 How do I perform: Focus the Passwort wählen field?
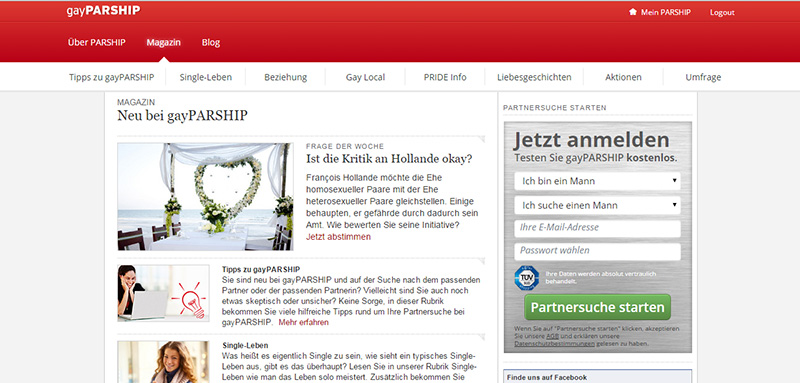click(x=597, y=251)
